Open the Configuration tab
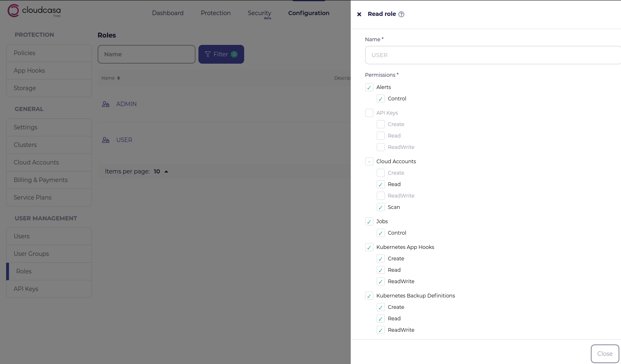The image size is (621, 364). point(309,13)
